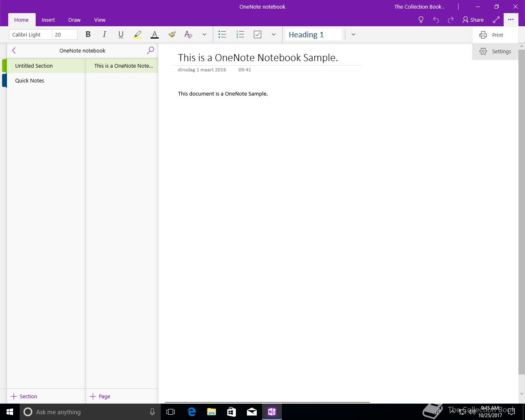This screenshot has width=525, height=420.
Task: Share the notebook
Action: pyautogui.click(x=473, y=20)
